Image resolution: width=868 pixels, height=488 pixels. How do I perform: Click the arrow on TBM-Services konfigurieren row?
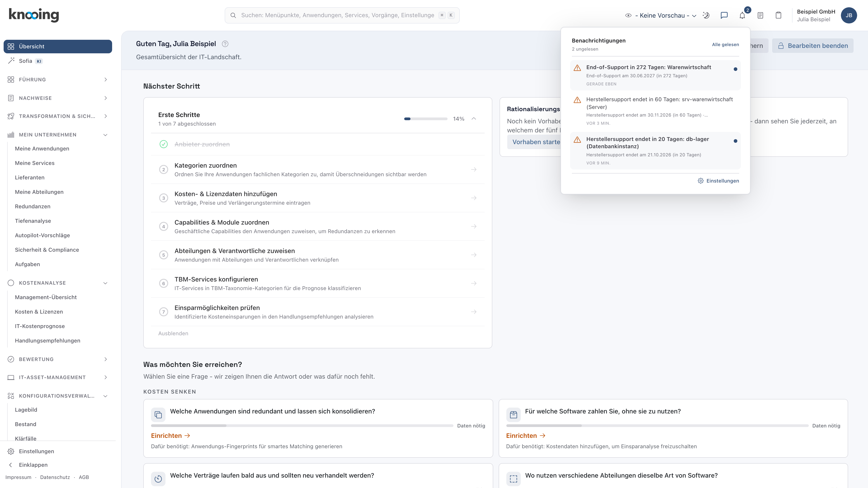473,283
